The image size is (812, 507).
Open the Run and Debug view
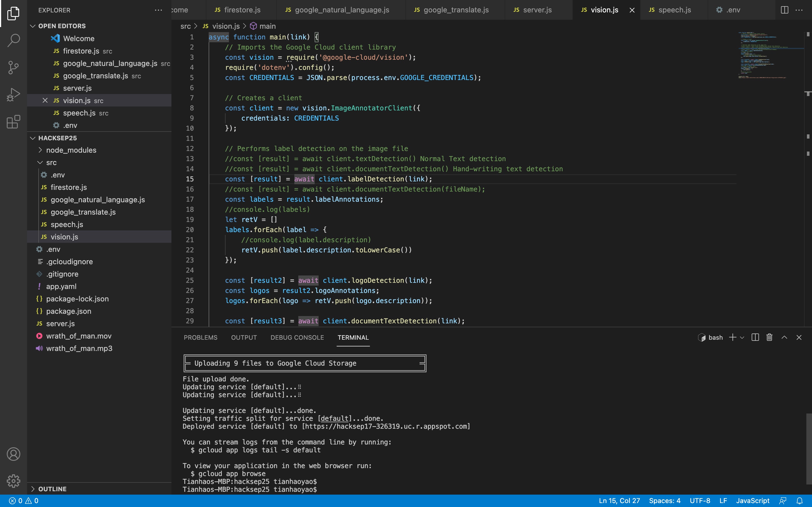point(14,95)
